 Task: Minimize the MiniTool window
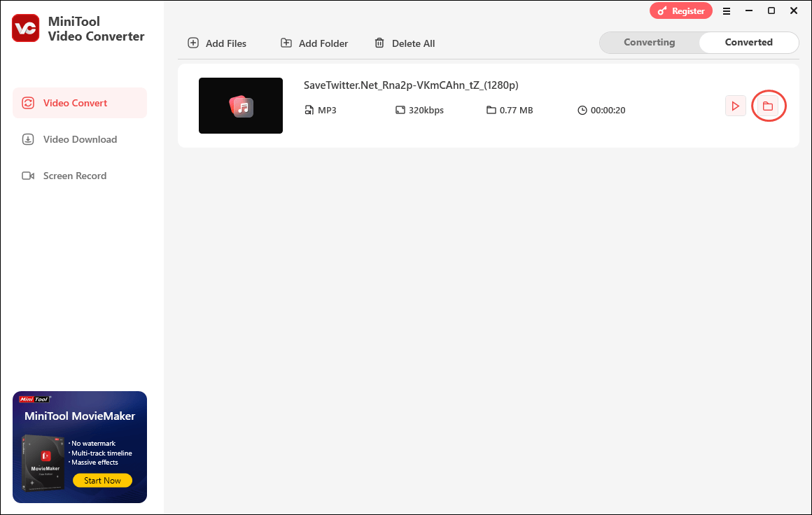pyautogui.click(x=749, y=11)
